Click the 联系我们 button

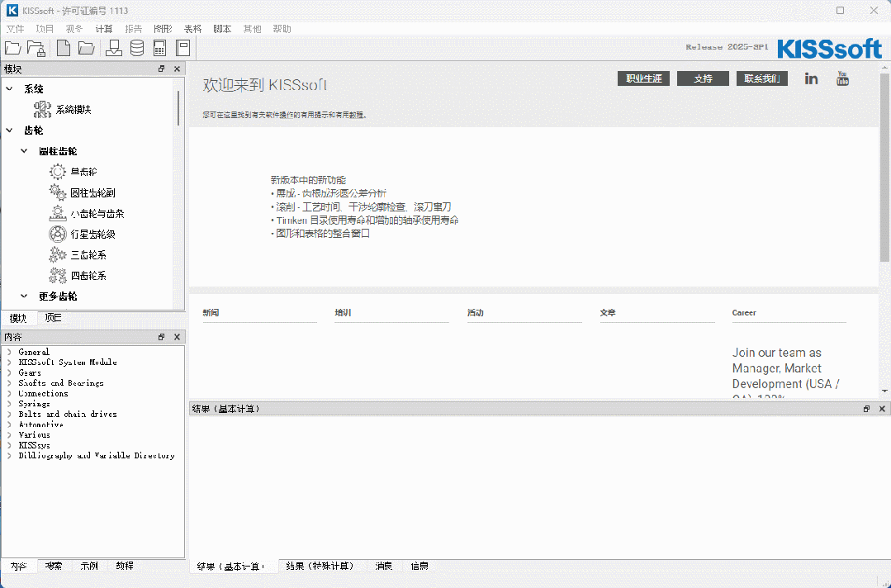[x=762, y=78]
